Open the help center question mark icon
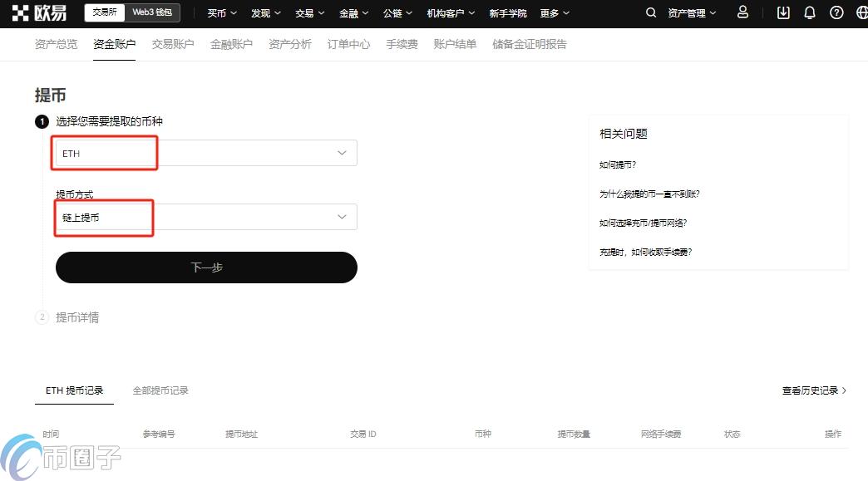 pos(836,13)
